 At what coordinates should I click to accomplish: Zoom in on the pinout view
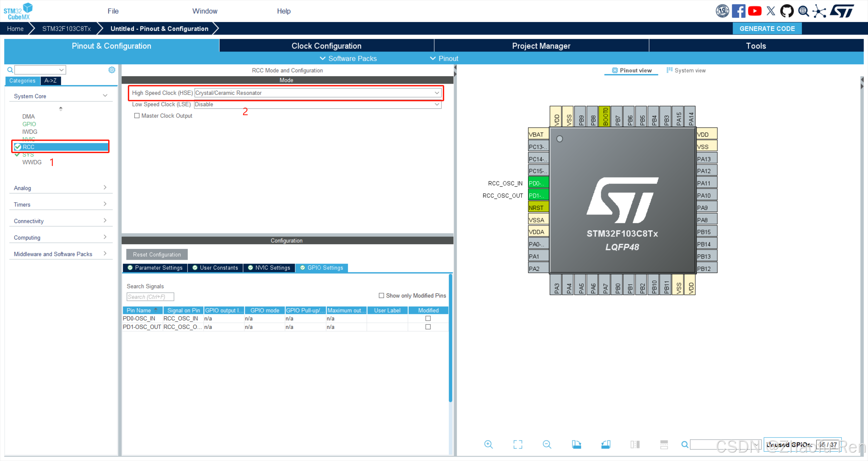(x=488, y=444)
